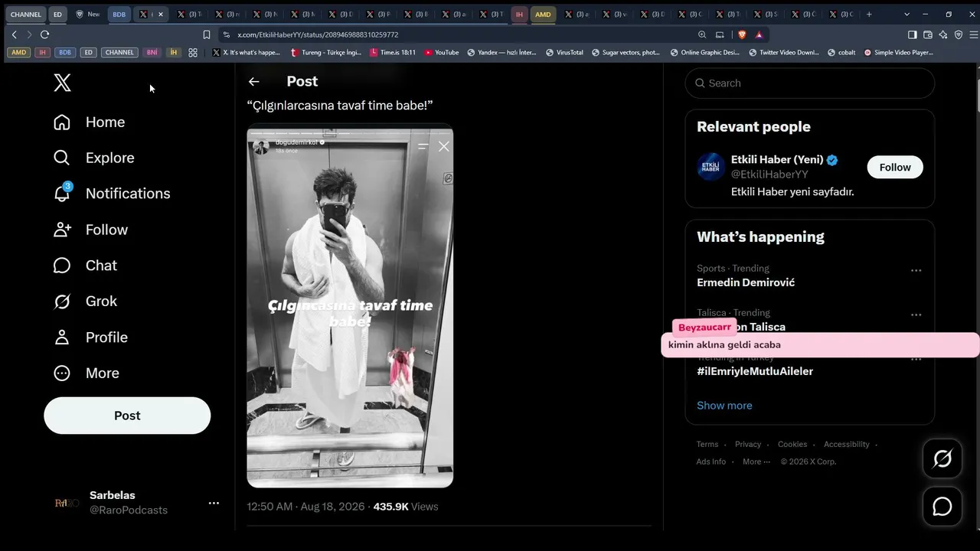Click the X logo in the sidebar

tap(63, 83)
